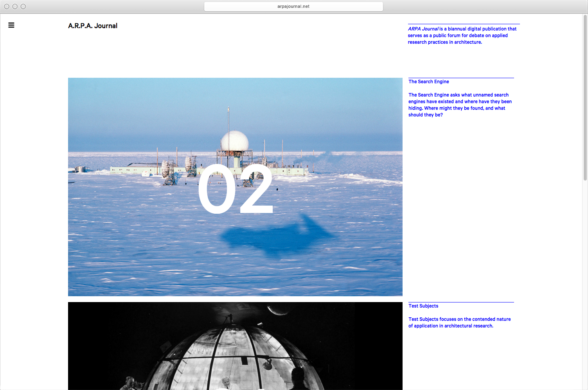The image size is (588, 390).
Task: Click the red close window button
Action: pos(7,6)
